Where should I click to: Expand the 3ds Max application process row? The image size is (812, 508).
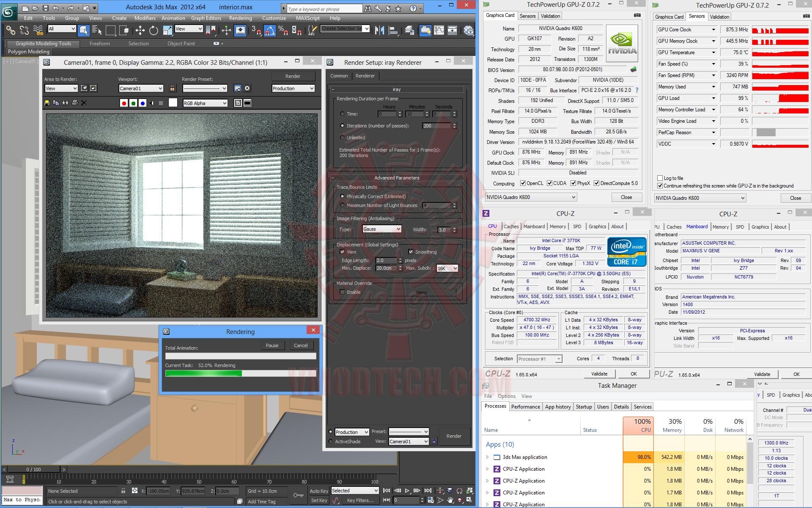click(x=487, y=457)
